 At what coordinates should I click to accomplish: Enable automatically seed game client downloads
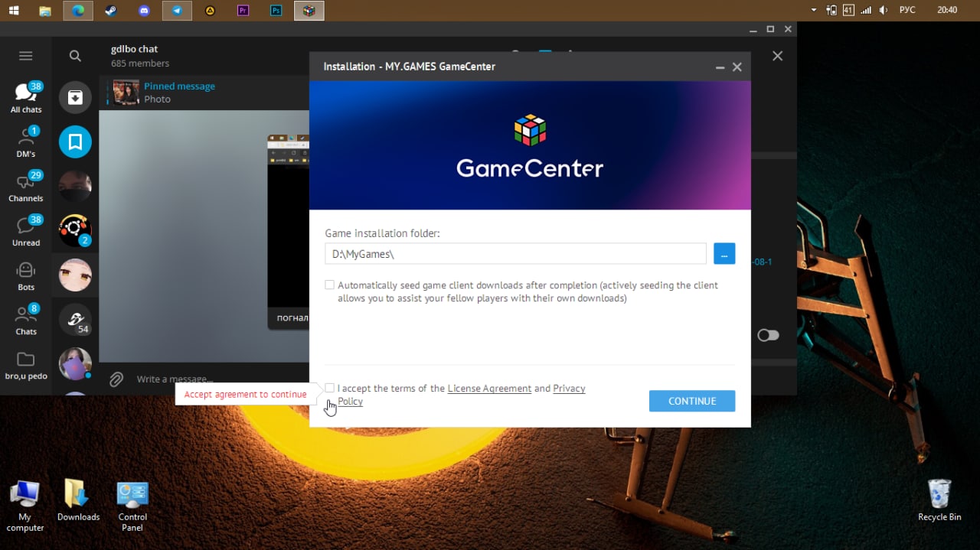click(x=329, y=285)
